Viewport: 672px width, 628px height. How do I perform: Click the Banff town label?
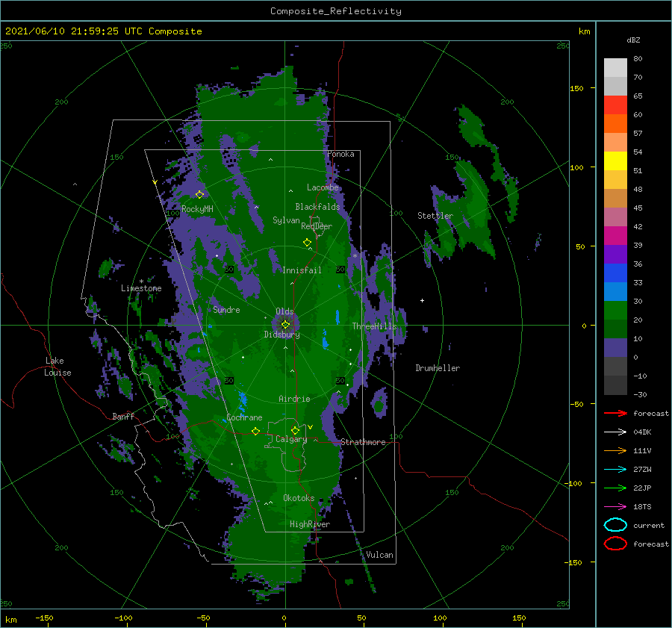coord(123,416)
